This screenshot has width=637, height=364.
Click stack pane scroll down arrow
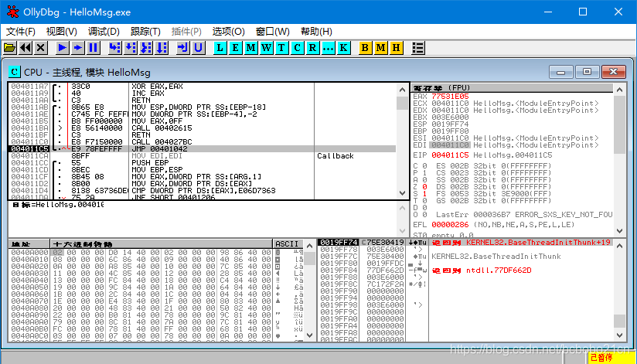[x=619, y=335]
